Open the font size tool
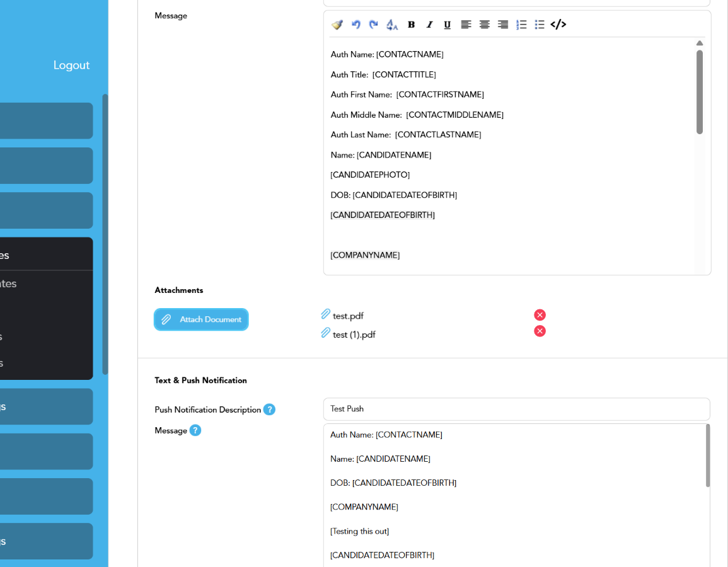Viewport: 728px width, 567px height. click(392, 25)
